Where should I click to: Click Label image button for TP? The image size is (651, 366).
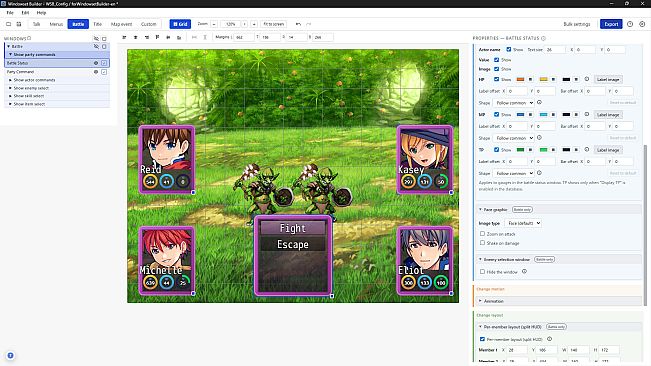pyautogui.click(x=608, y=150)
